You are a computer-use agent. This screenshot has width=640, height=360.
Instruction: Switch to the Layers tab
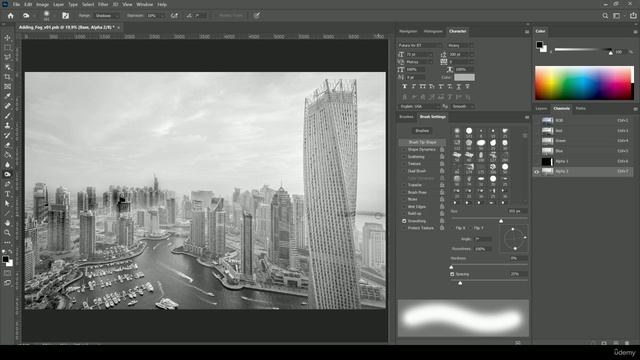click(542, 109)
